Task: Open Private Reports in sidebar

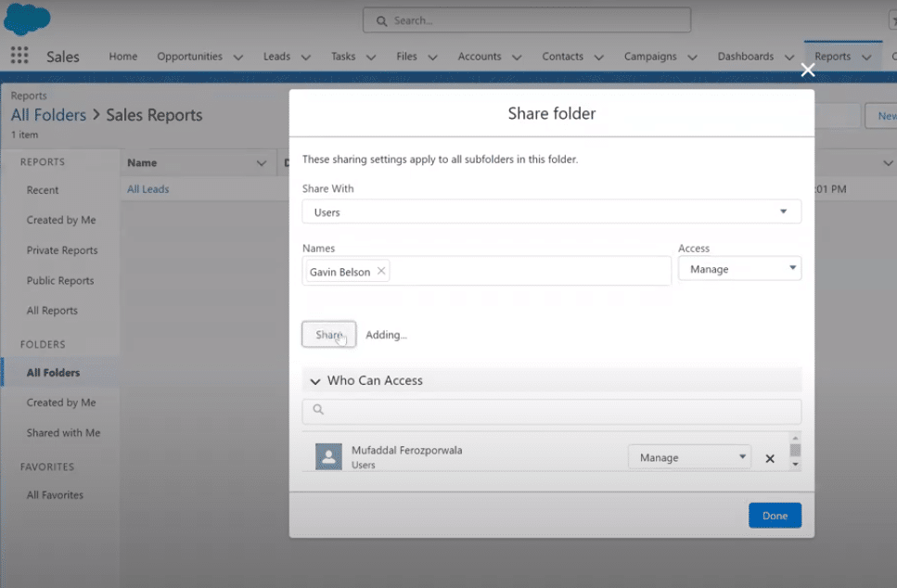Action: click(x=62, y=250)
